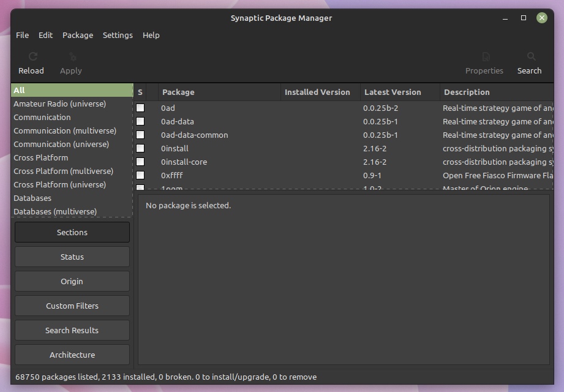This screenshot has width=564, height=392.
Task: Click the Search magnifier icon
Action: click(532, 56)
